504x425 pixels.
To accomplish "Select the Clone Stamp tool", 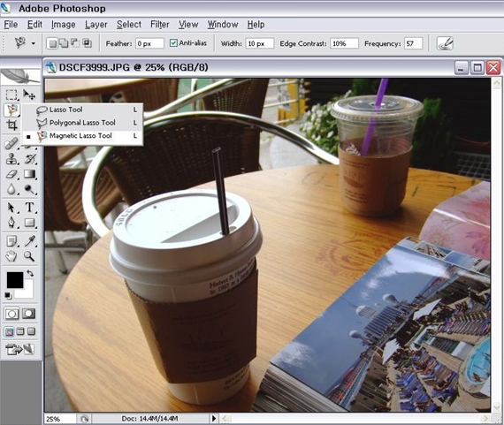I will point(11,159).
